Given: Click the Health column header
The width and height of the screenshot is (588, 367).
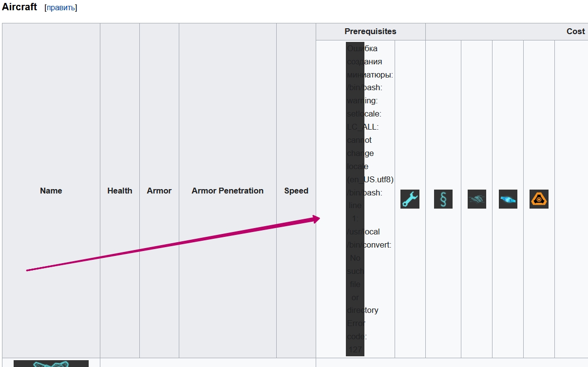Looking at the screenshot, I should 120,191.
